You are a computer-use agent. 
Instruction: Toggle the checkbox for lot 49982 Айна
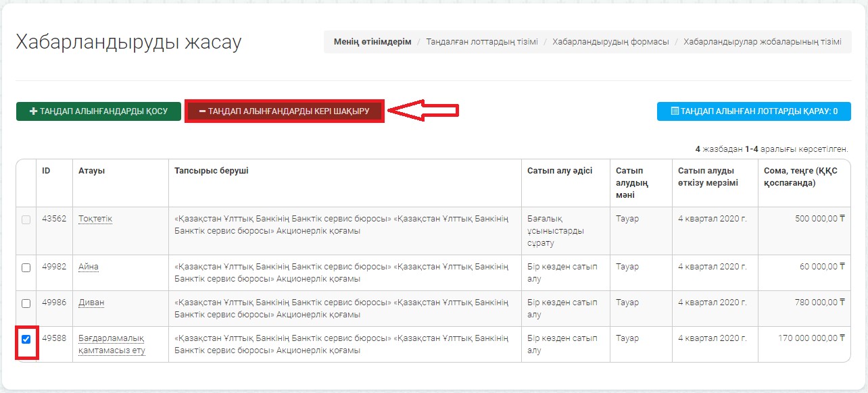point(26,267)
